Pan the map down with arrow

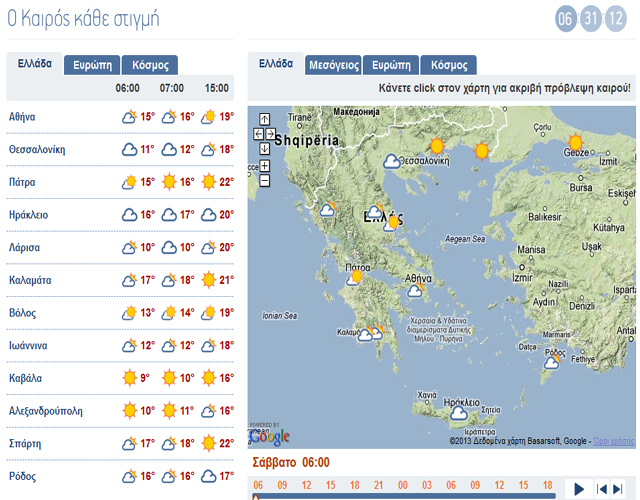(264, 149)
